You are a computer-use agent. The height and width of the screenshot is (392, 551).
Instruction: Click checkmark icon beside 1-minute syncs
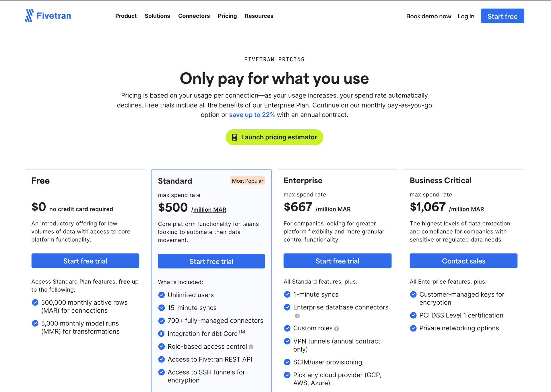tap(287, 294)
